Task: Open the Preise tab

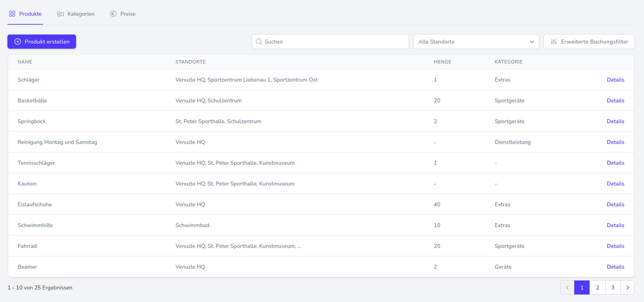Action: (x=127, y=14)
